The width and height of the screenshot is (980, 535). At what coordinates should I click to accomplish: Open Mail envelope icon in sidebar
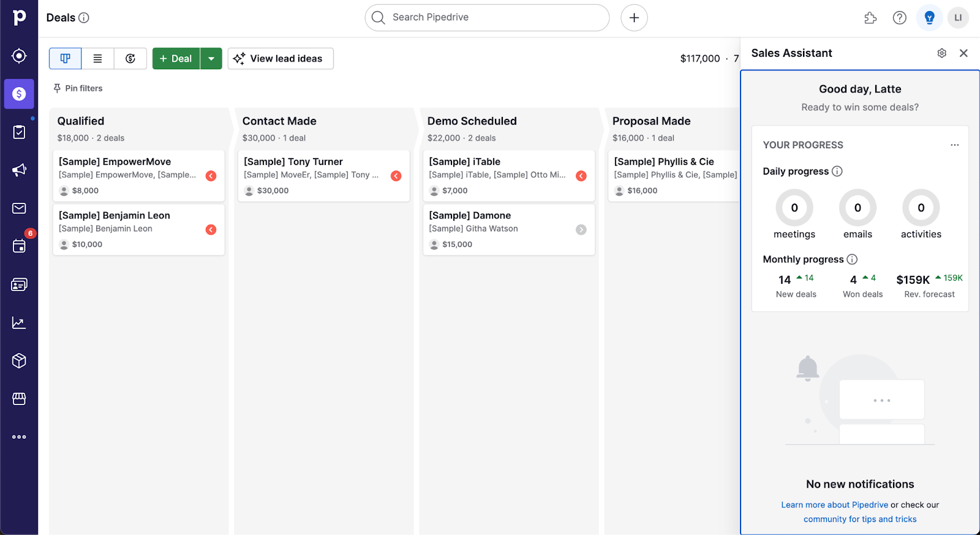[x=19, y=208]
